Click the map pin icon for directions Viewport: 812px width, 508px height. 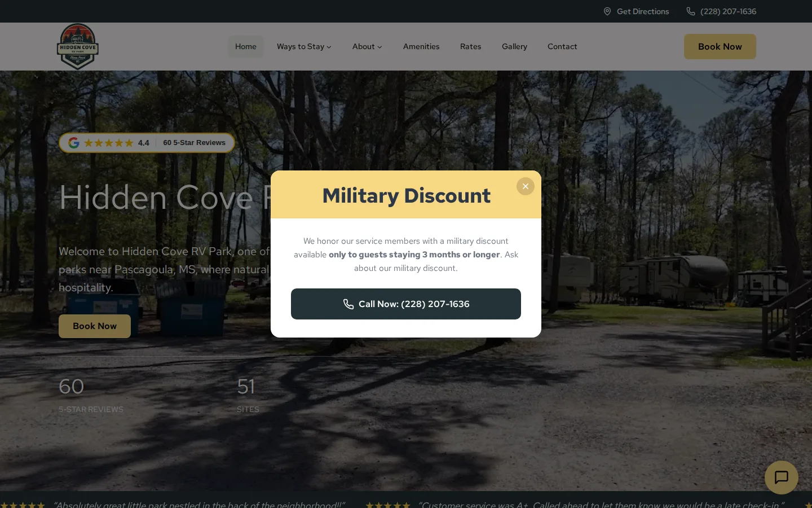(607, 11)
